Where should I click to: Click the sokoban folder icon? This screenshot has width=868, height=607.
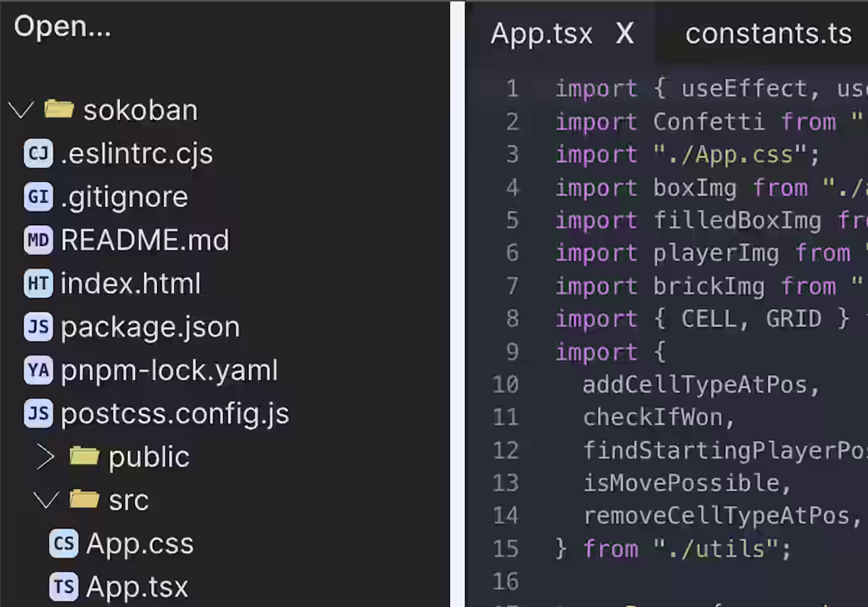pyautogui.click(x=59, y=110)
